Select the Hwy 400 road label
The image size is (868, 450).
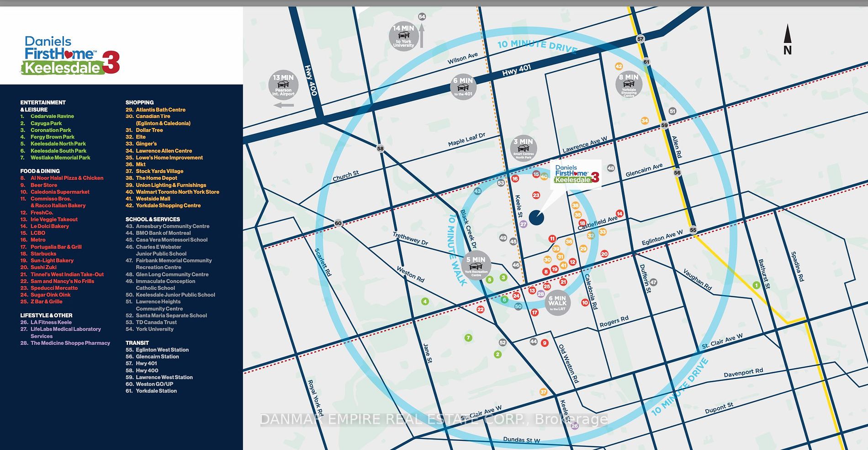pos(311,80)
